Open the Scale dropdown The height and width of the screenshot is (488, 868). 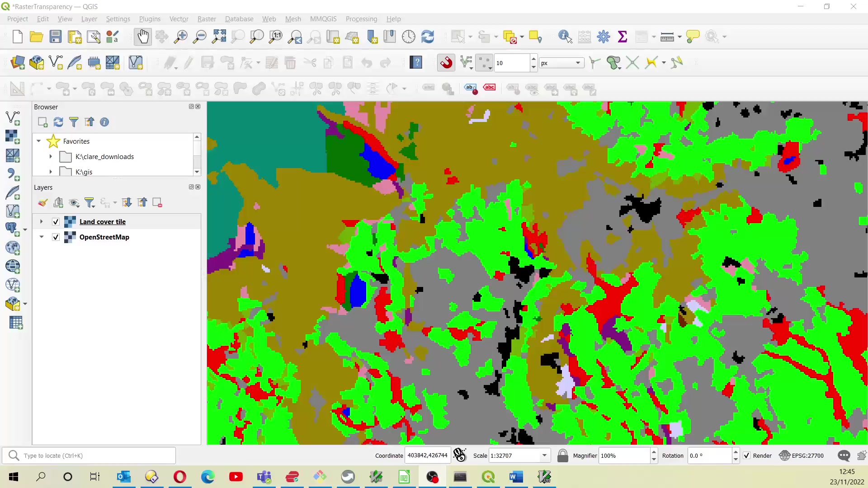pyautogui.click(x=544, y=455)
